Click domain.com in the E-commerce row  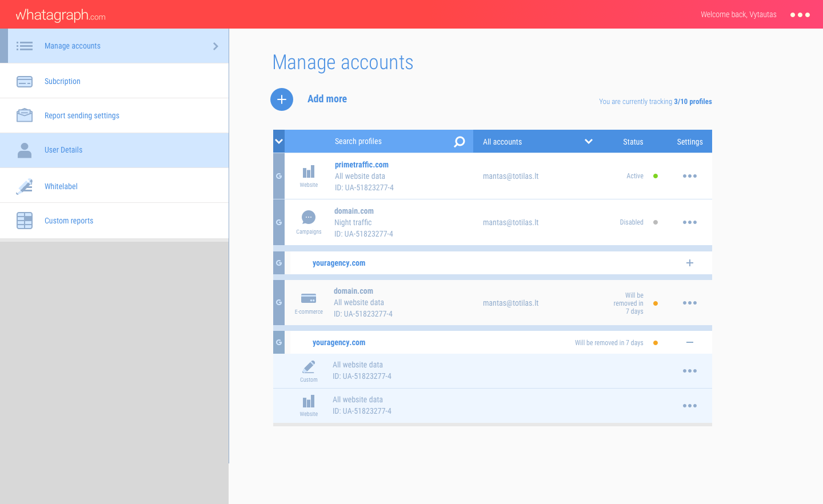tap(353, 291)
